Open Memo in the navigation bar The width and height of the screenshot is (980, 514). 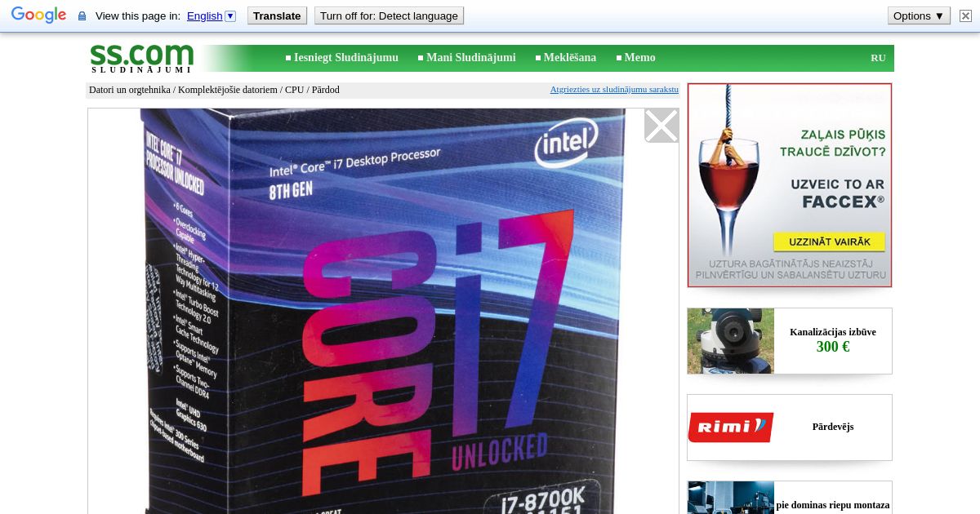point(640,58)
